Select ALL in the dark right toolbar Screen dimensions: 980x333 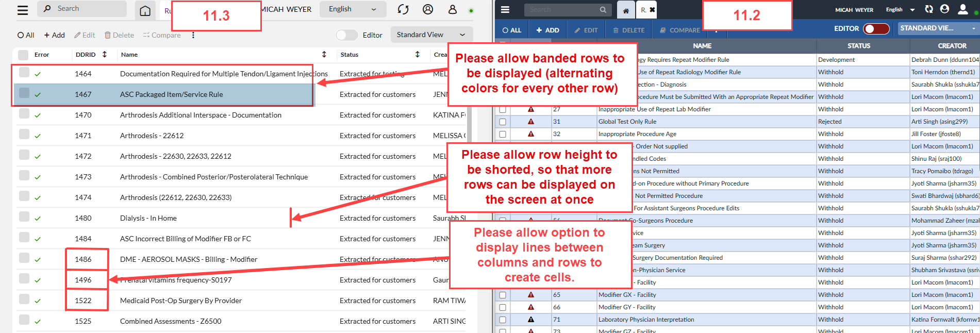point(511,30)
